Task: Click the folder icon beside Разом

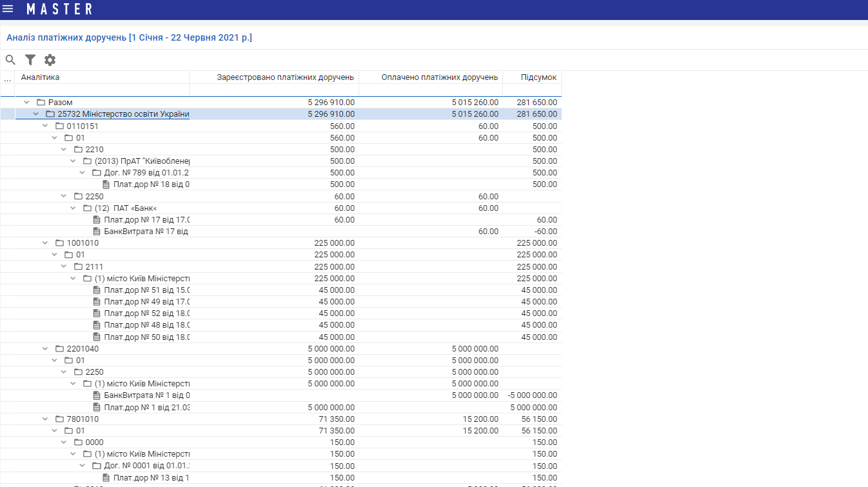Action: (x=41, y=103)
